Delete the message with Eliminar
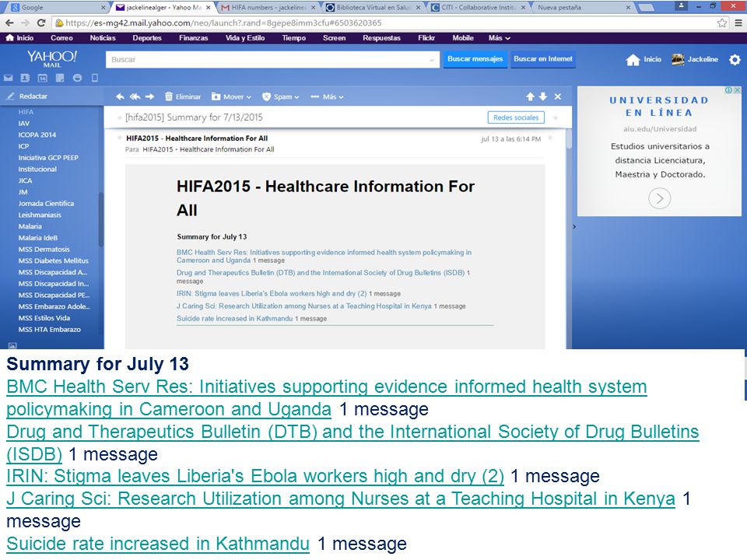Viewport: 747px width, 560px height. point(183,96)
